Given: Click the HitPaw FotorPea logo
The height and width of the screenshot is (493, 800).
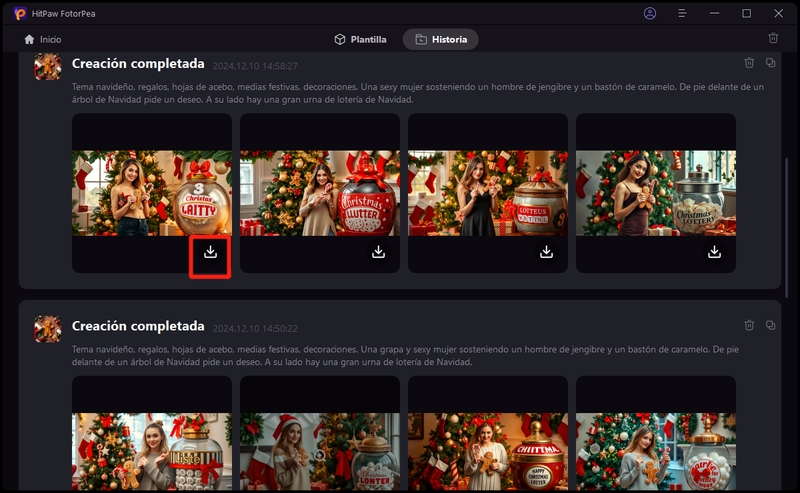Looking at the screenshot, I should (20, 14).
